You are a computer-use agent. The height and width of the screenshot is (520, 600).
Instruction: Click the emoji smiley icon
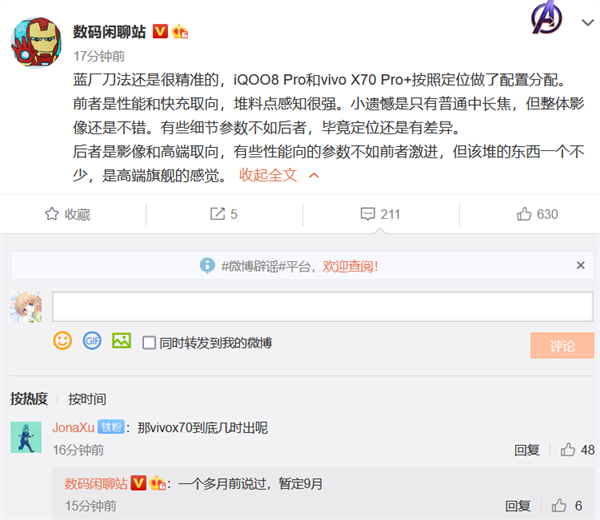pos(62,341)
